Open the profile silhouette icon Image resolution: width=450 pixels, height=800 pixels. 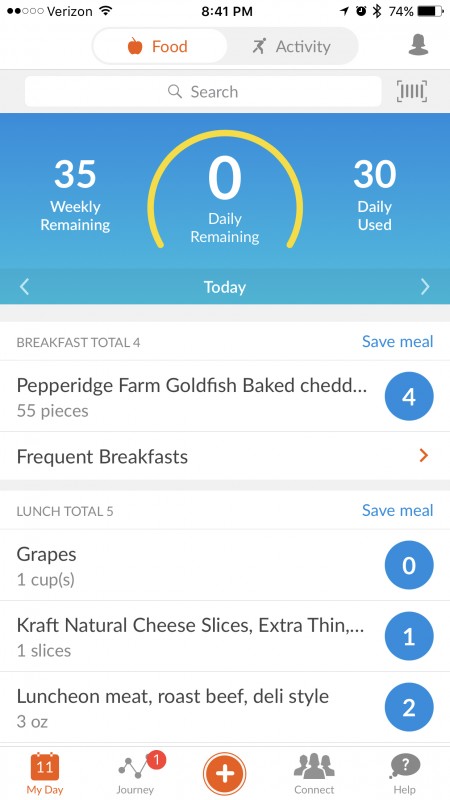(x=418, y=46)
